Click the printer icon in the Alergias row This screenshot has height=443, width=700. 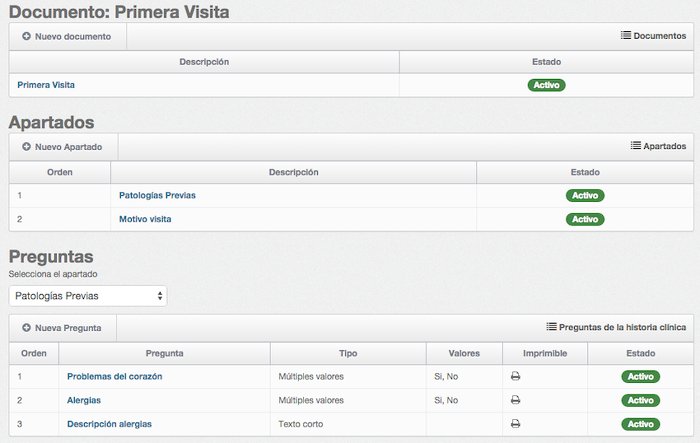(x=515, y=400)
